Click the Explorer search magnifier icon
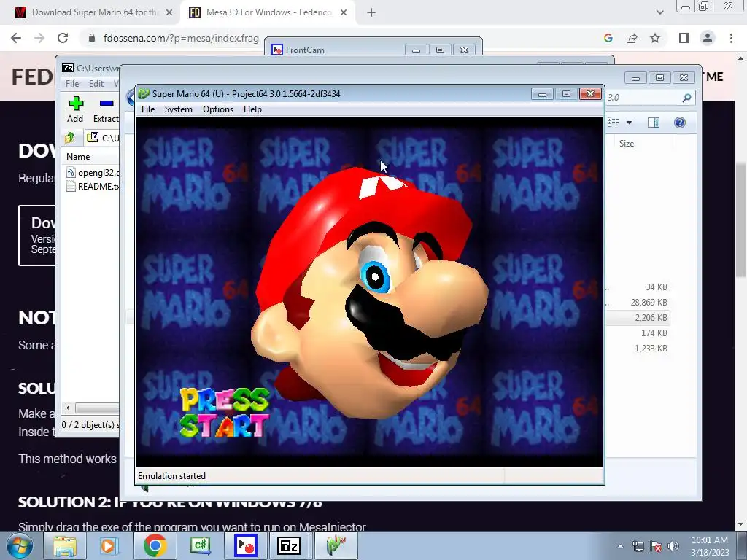Screen dimensions: 747x560 pyautogui.click(x=686, y=98)
